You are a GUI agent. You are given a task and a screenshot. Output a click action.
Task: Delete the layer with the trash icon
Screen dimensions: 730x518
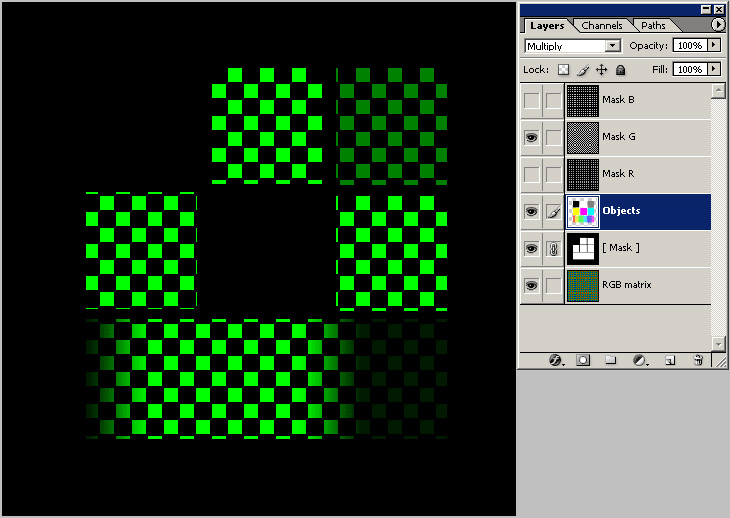tap(698, 360)
